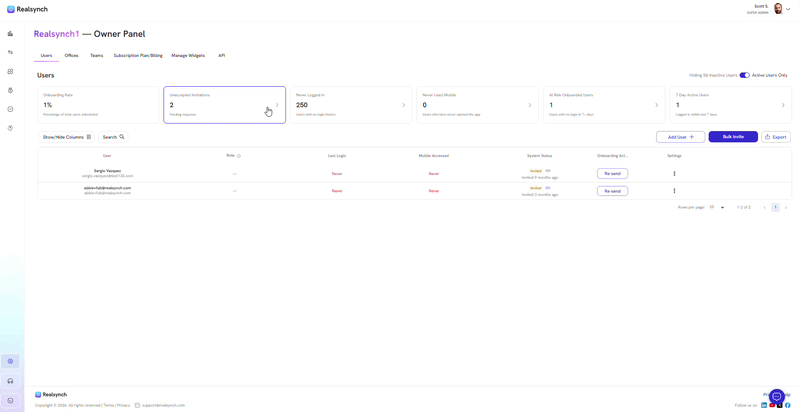
Task: Click the Realsynch logo in top bar
Action: coord(27,9)
